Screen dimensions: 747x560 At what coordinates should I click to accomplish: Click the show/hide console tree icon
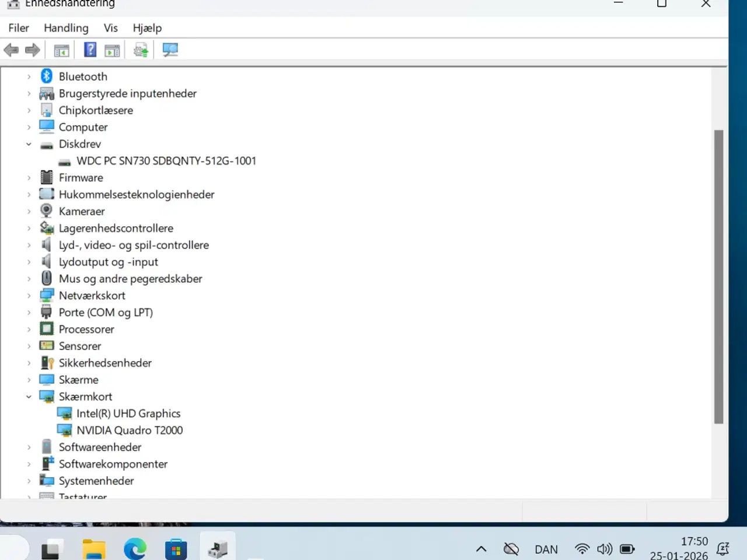click(x=61, y=50)
